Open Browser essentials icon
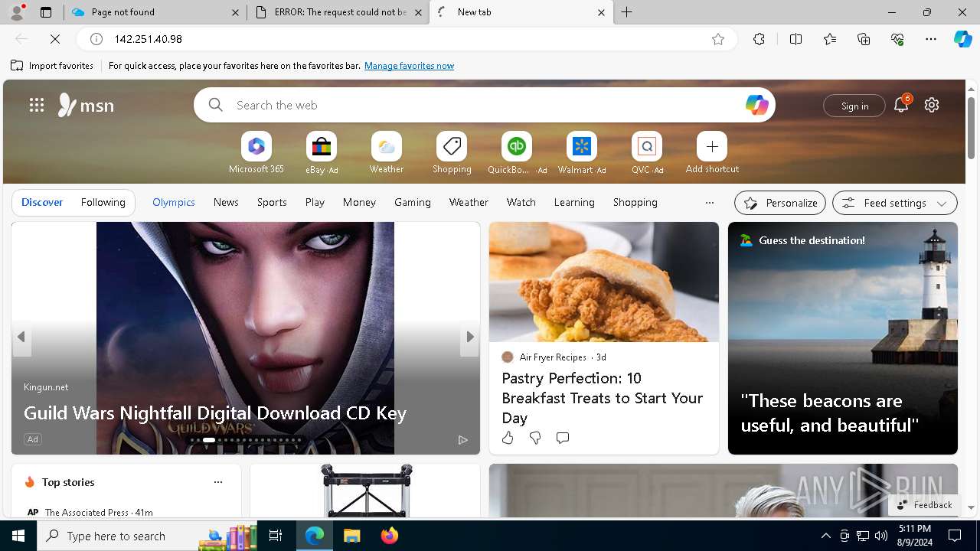This screenshot has width=980, height=551. [x=897, y=39]
